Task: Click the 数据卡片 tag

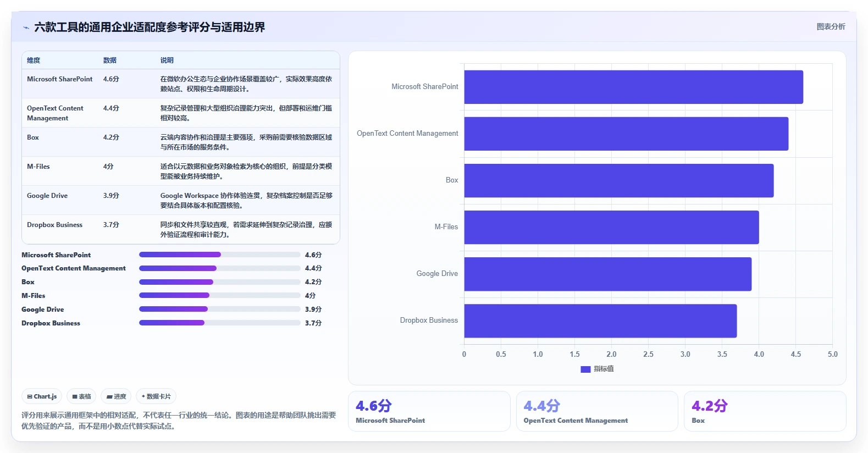Action: tap(156, 396)
